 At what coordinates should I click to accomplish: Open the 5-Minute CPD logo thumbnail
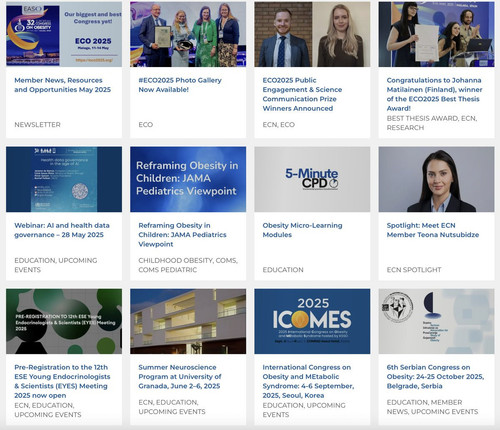click(x=312, y=179)
